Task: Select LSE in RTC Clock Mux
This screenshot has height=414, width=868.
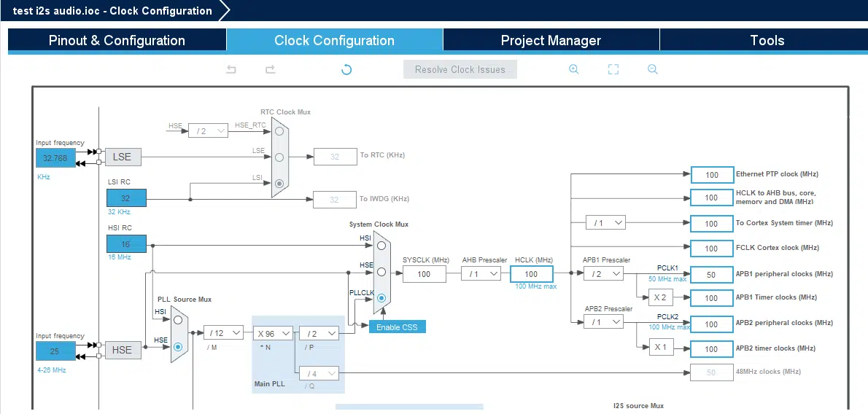Action: click(x=279, y=157)
